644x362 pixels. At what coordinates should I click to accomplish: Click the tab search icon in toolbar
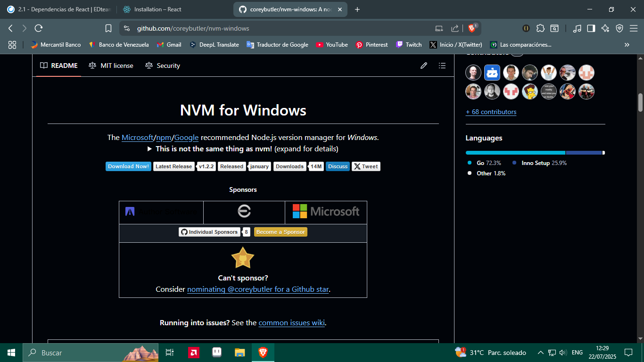point(554,28)
